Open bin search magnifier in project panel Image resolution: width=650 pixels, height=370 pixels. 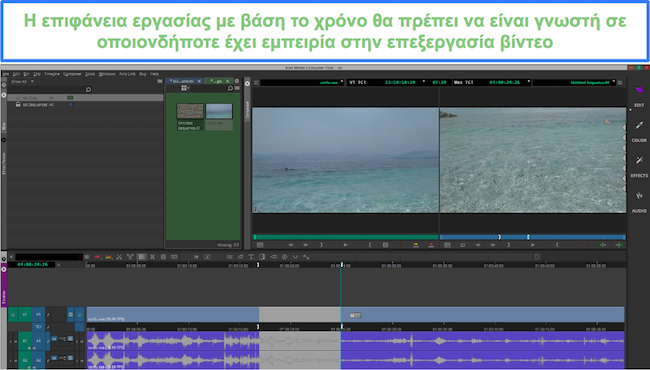[x=88, y=89]
